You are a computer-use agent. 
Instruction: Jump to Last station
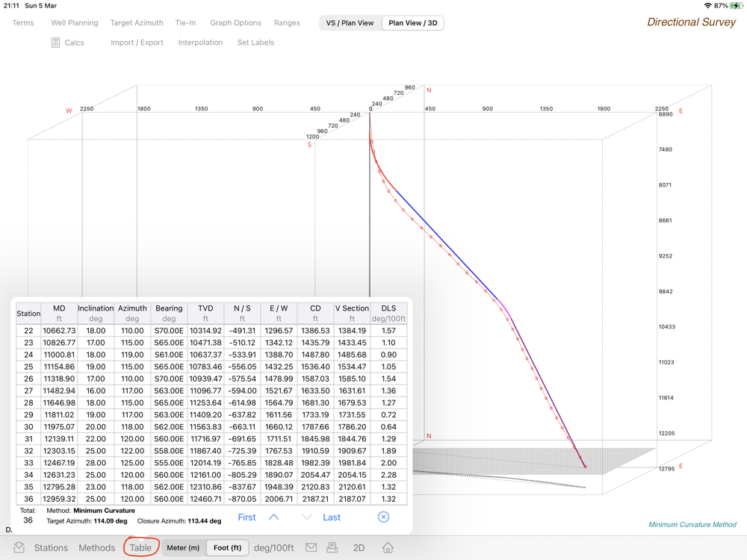click(332, 517)
